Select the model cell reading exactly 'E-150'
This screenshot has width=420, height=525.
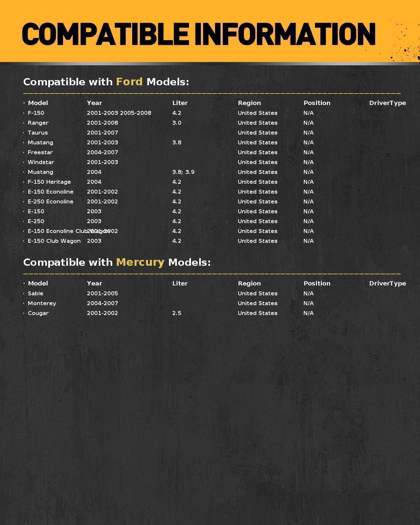[x=36, y=211]
